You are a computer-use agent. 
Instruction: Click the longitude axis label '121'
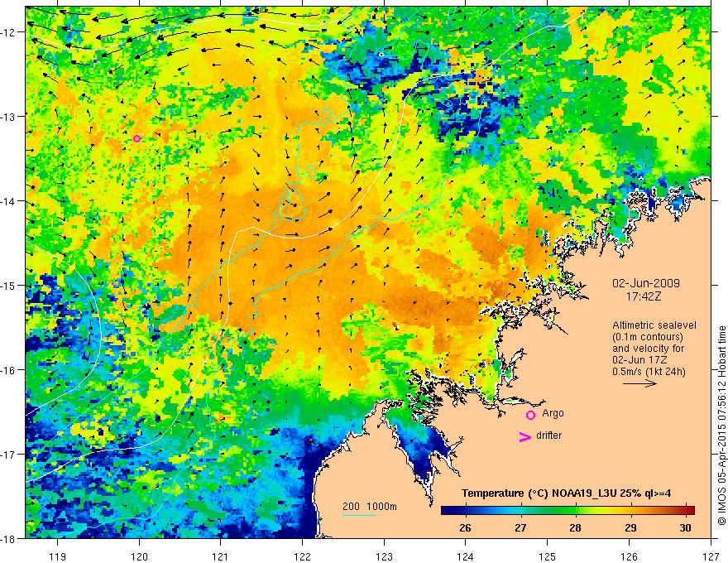221,556
